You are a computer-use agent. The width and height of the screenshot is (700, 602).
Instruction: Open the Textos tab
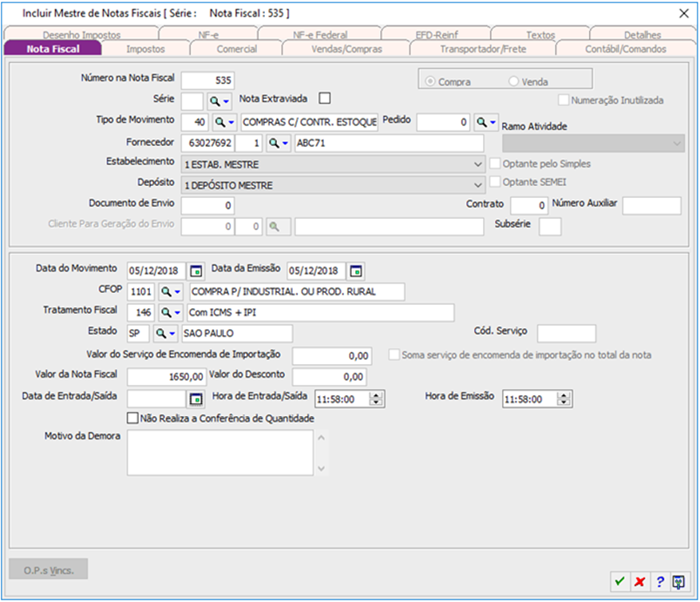pyautogui.click(x=540, y=34)
